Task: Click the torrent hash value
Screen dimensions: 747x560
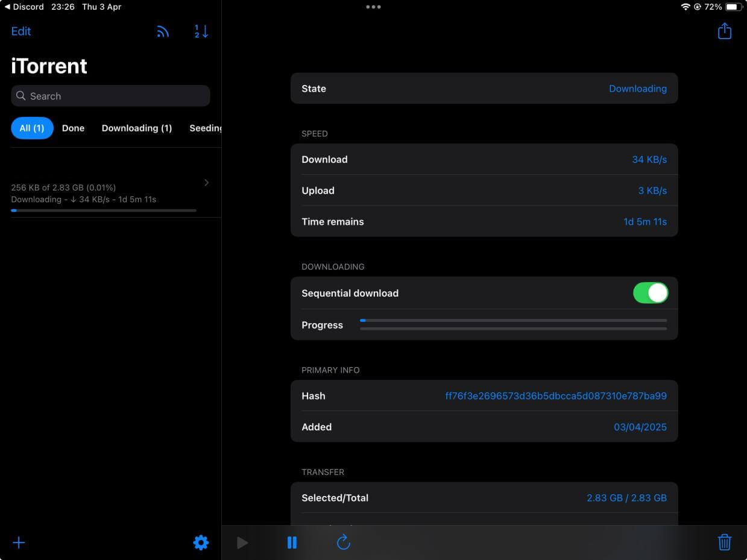Action: pyautogui.click(x=555, y=396)
